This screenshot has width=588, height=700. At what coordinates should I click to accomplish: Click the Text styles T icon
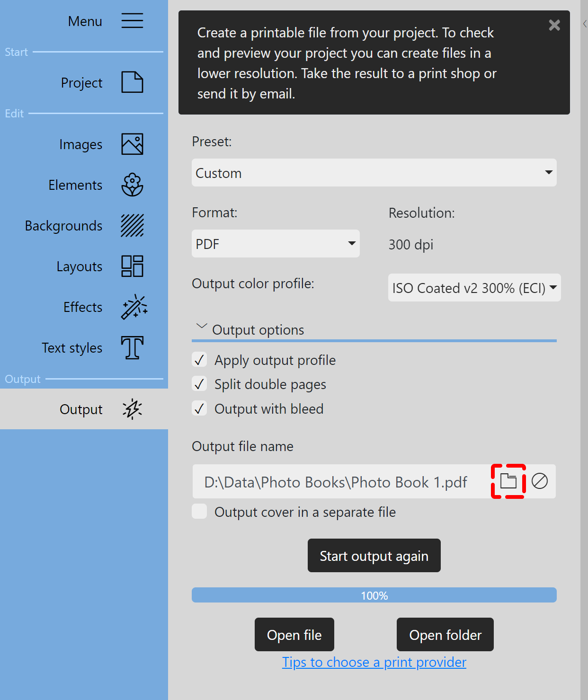click(x=132, y=347)
